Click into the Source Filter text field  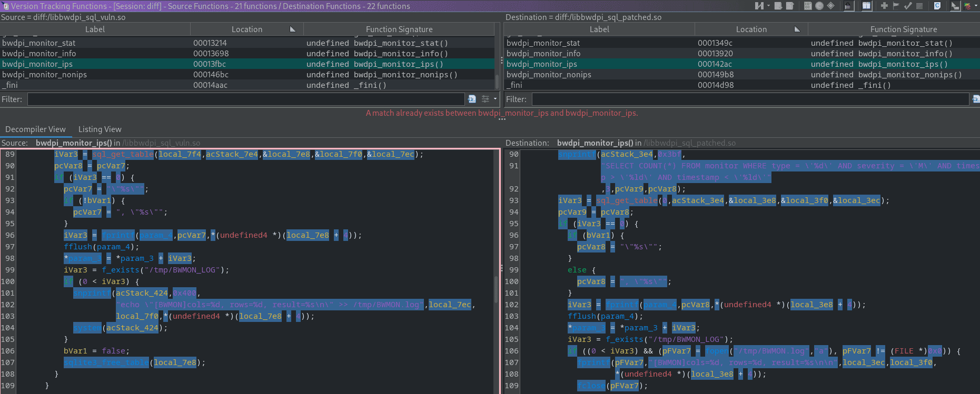pos(246,99)
